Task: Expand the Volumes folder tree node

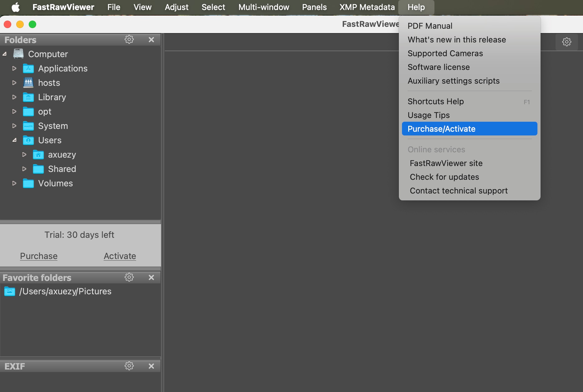Action: (x=14, y=183)
